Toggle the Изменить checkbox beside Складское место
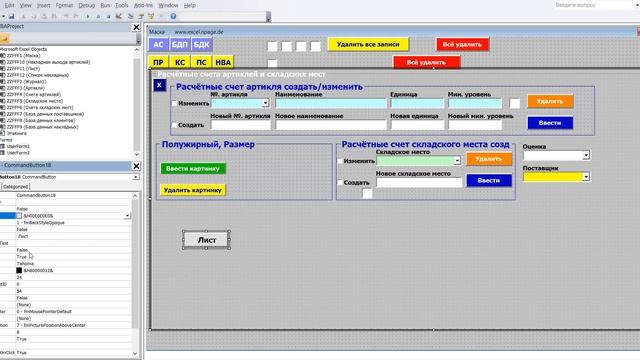Screen dimensions: 640x360 pyautogui.click(x=340, y=161)
